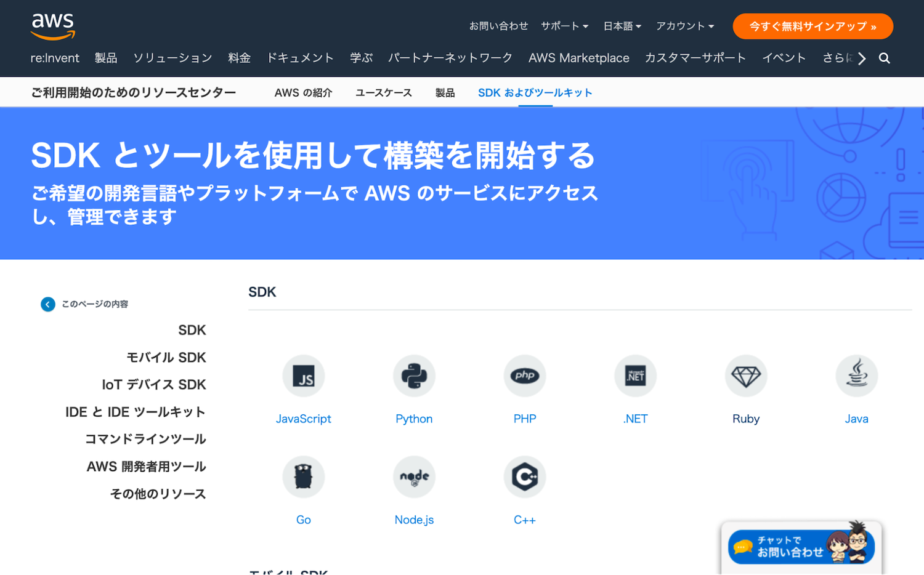Collapse page contents with back-arrow icon
The height and width of the screenshot is (575, 924).
(x=48, y=304)
